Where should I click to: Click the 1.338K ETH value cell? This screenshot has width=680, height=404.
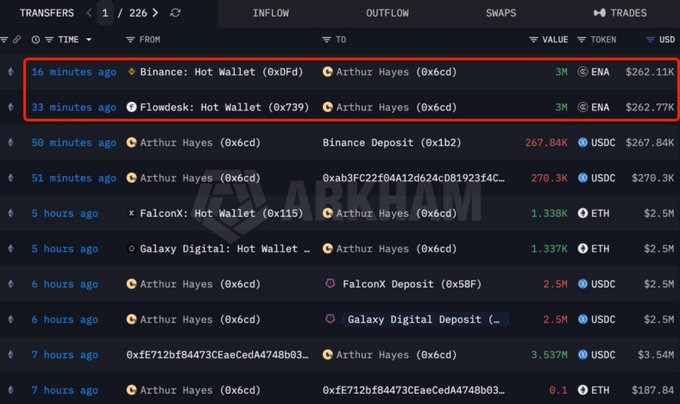[x=549, y=213]
